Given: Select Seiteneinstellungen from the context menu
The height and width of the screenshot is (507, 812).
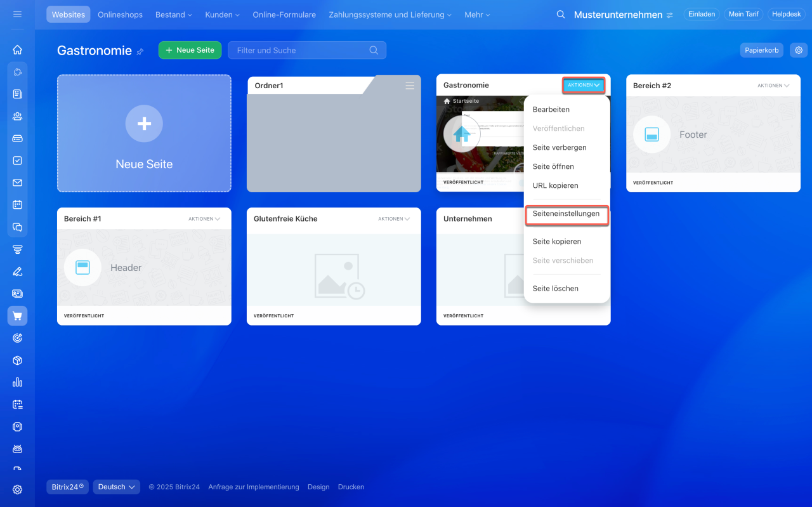Looking at the screenshot, I should coord(566,214).
